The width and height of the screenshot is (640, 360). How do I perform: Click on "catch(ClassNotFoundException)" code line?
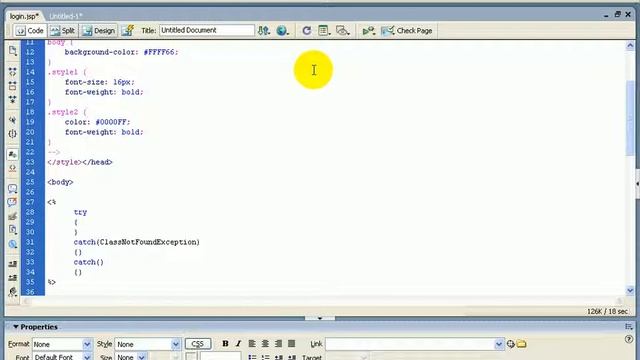pos(137,242)
